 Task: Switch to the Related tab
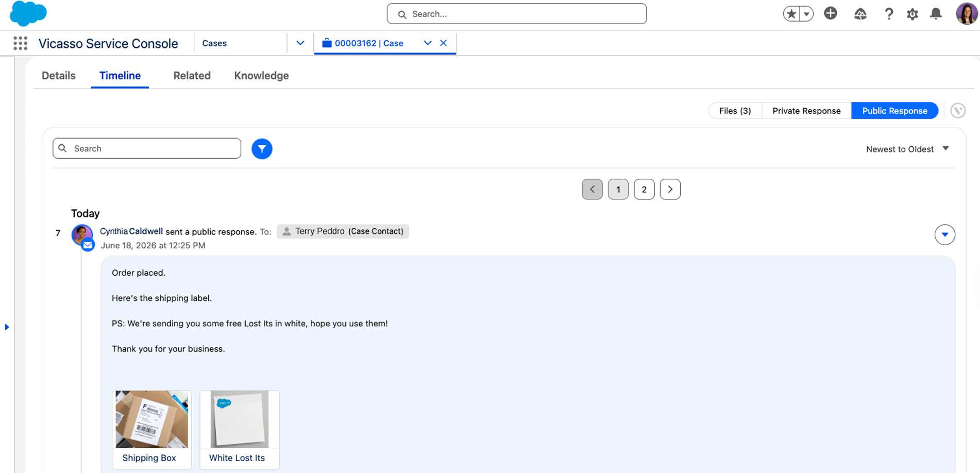192,76
